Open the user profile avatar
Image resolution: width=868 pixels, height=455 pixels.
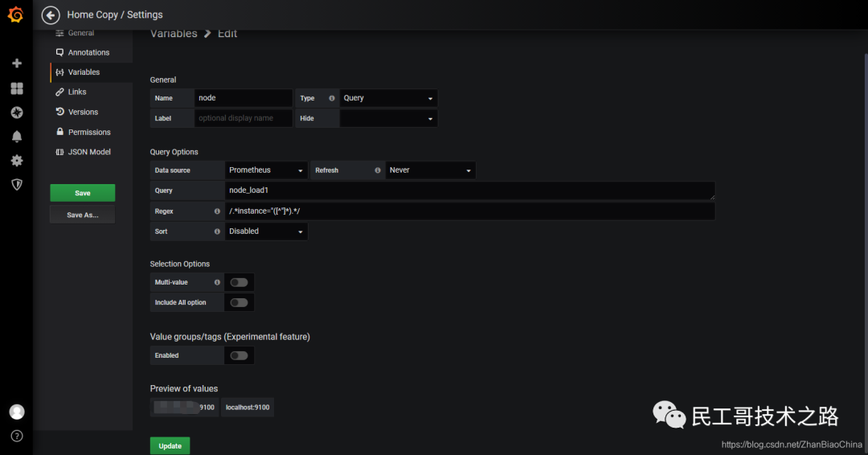tap(17, 412)
